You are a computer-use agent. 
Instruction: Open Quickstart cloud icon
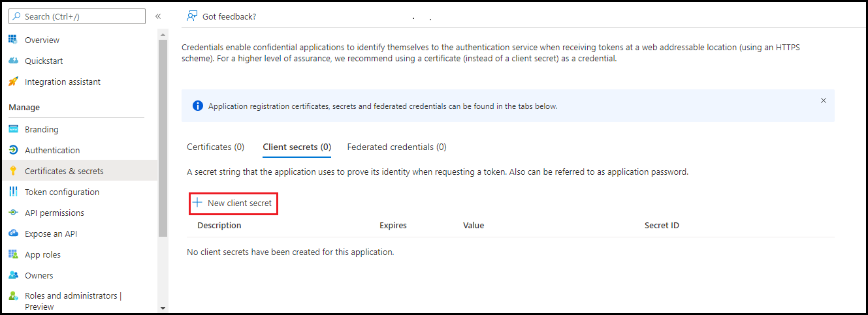tap(13, 61)
